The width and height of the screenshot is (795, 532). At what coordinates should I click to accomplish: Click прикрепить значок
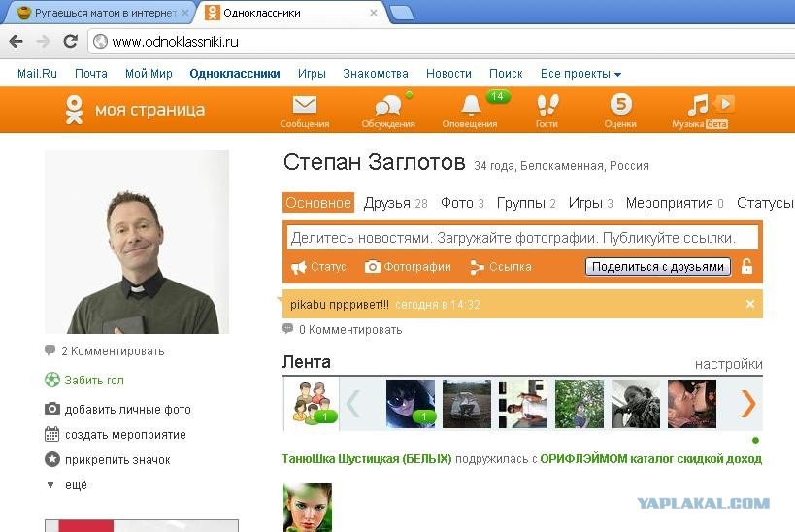coord(108,459)
